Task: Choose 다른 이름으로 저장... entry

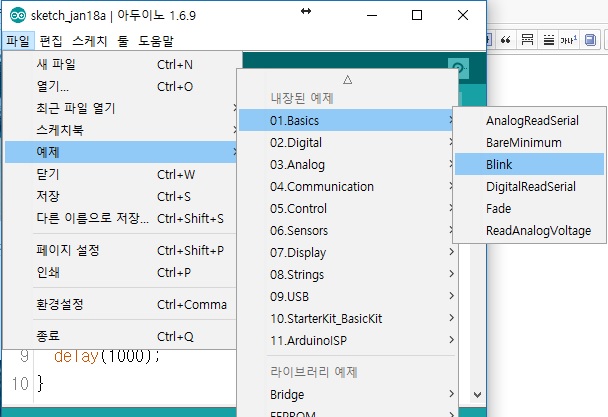Action: pyautogui.click(x=121, y=218)
